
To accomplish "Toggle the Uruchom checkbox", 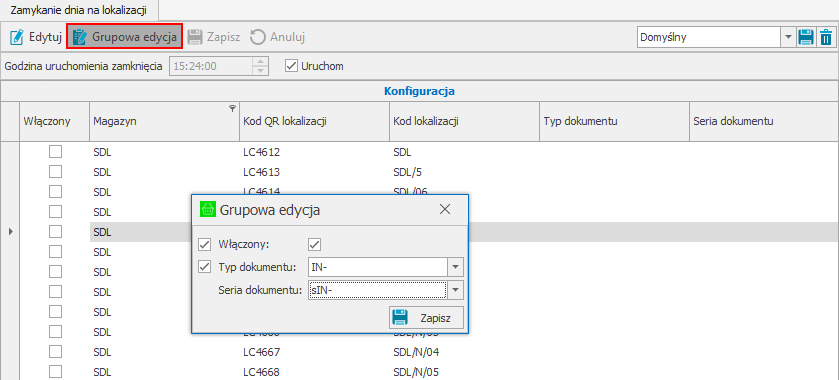I will click(292, 66).
